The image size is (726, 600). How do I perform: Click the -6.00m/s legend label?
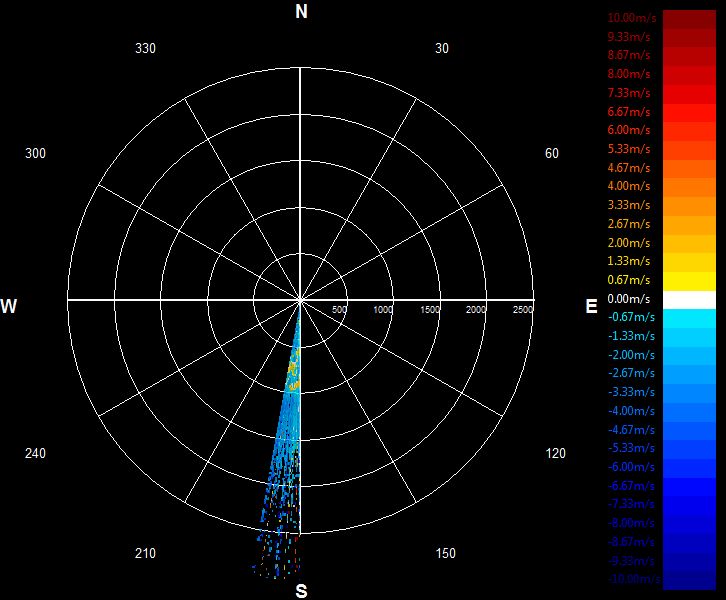coord(632,467)
